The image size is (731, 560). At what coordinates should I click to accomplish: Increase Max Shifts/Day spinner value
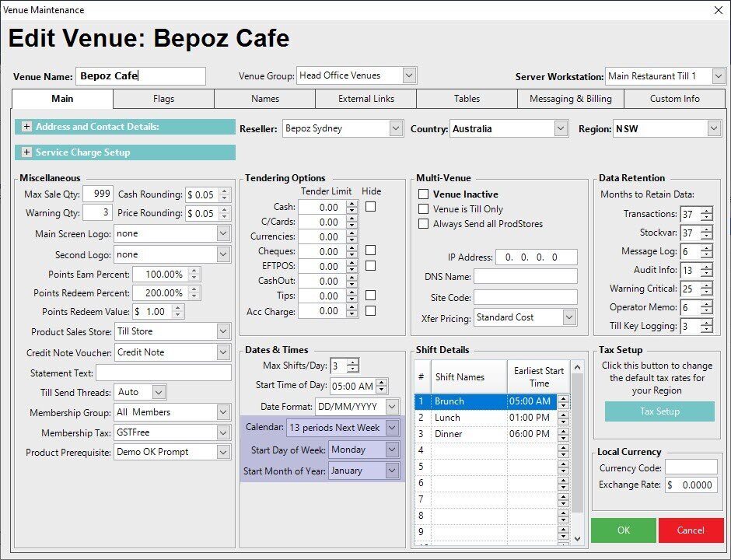point(353,362)
